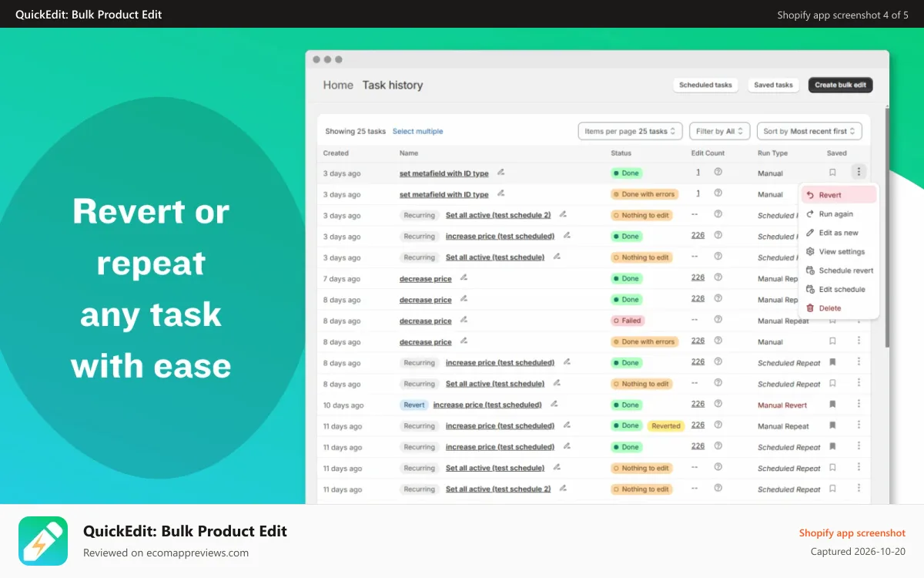Click help icon on set metafield 'Done with errors' row
Viewport: 924px width, 578px height.
[x=718, y=193]
